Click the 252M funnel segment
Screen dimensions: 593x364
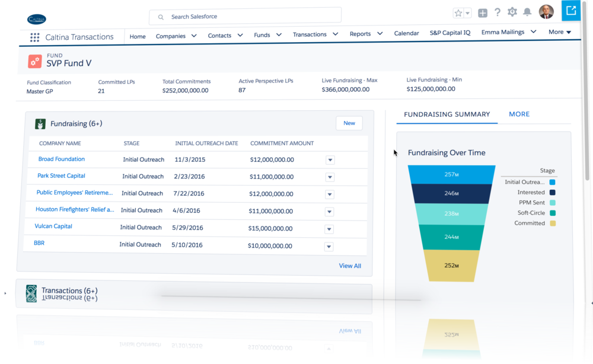click(x=451, y=266)
